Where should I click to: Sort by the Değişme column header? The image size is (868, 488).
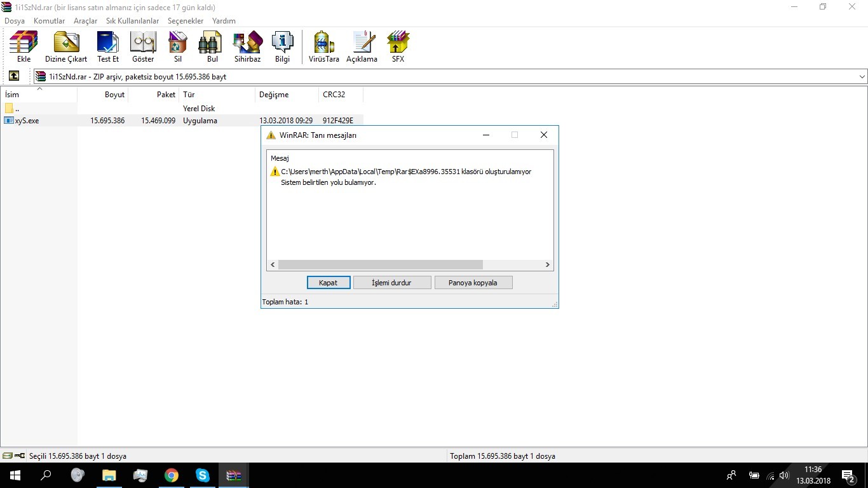pyautogui.click(x=287, y=95)
